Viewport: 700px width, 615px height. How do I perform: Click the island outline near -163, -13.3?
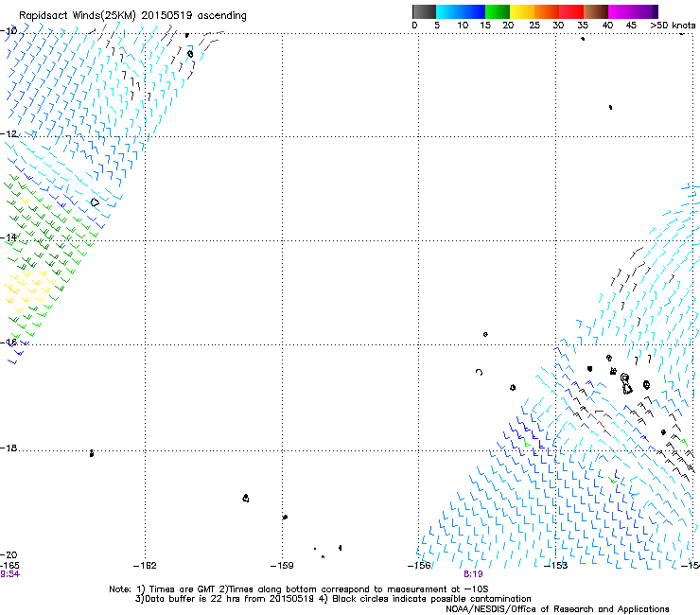tap(95, 202)
